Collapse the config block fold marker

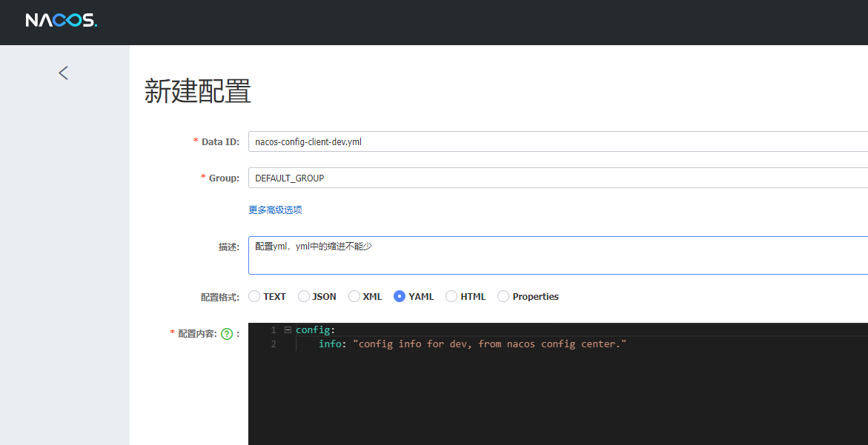point(288,330)
